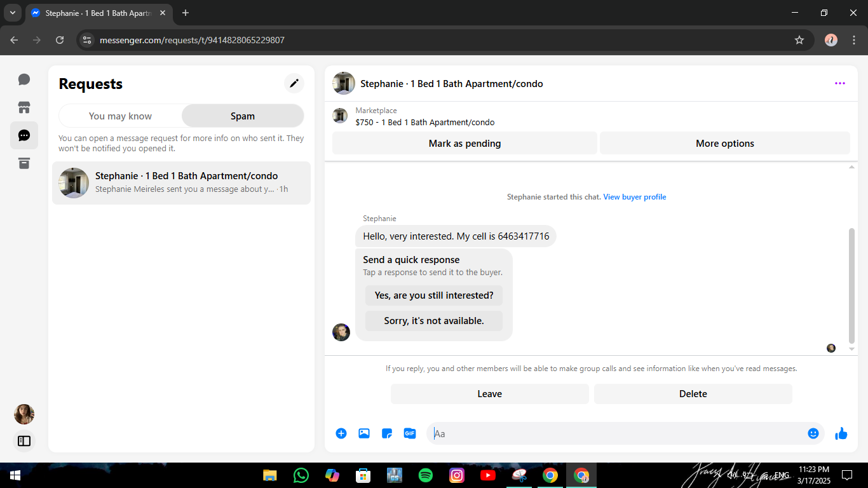Image resolution: width=868 pixels, height=488 pixels.
Task: Open Stephanie's message request in the list
Action: (181, 183)
